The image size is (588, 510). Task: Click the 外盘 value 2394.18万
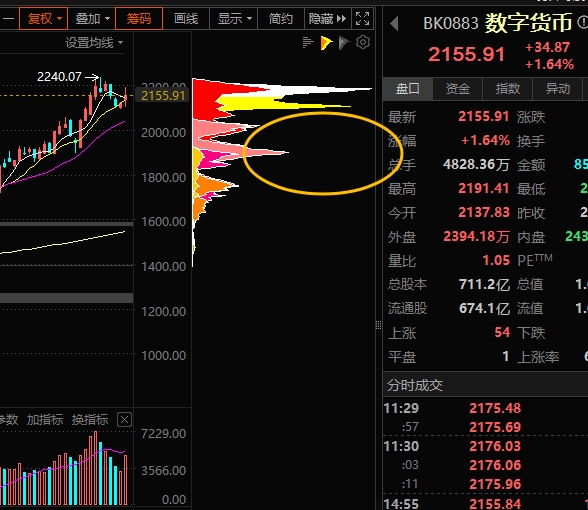click(476, 237)
